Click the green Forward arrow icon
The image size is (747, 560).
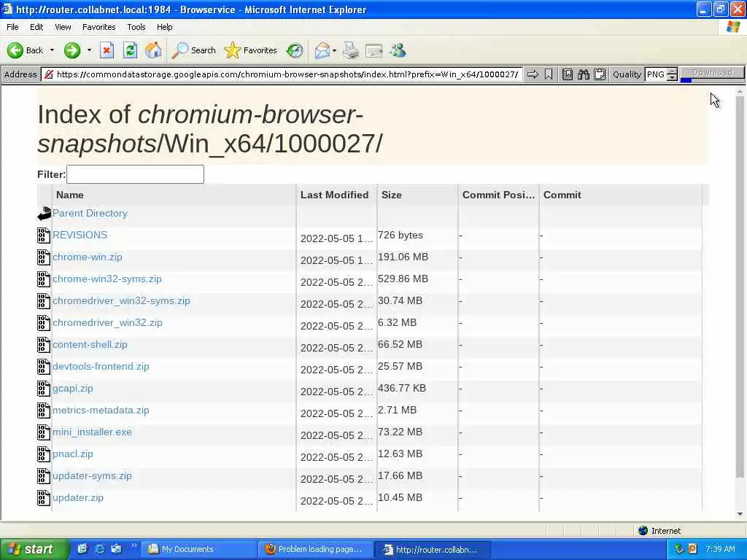pyautogui.click(x=72, y=50)
